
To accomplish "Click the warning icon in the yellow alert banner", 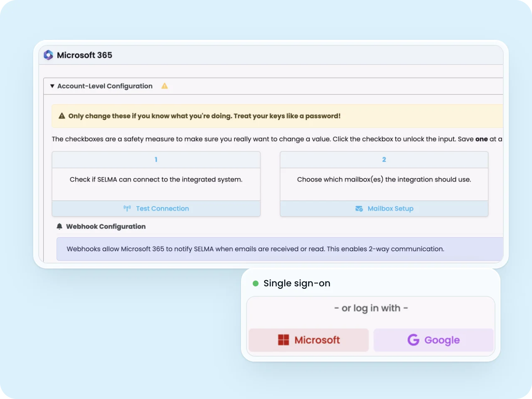I will (62, 116).
